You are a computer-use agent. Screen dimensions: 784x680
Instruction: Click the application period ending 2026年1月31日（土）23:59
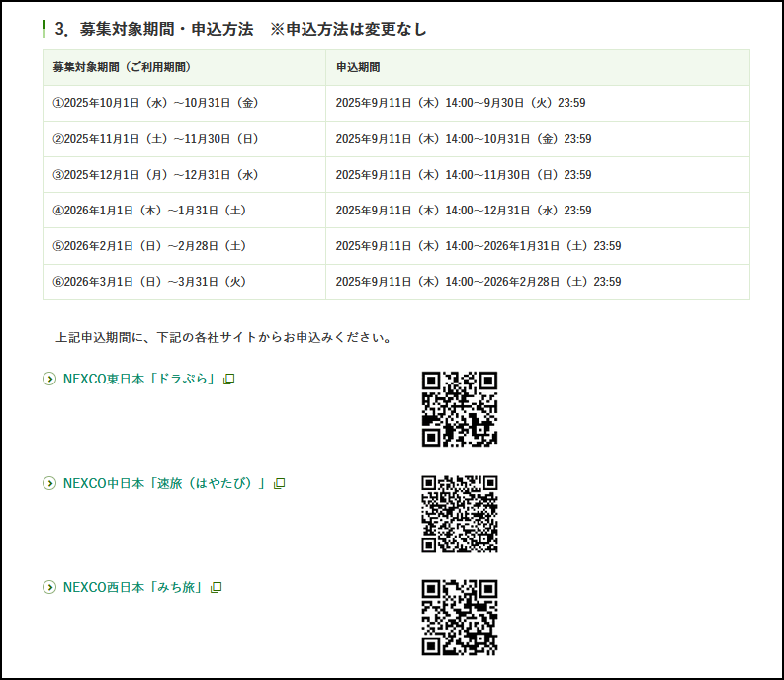(538, 246)
